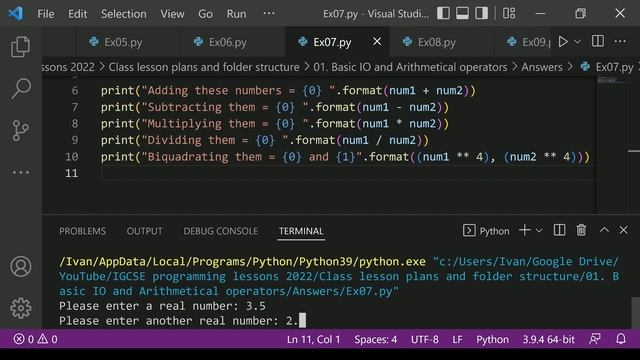Click 'LF' end of line selector
The width and height of the screenshot is (640, 360).
(457, 340)
